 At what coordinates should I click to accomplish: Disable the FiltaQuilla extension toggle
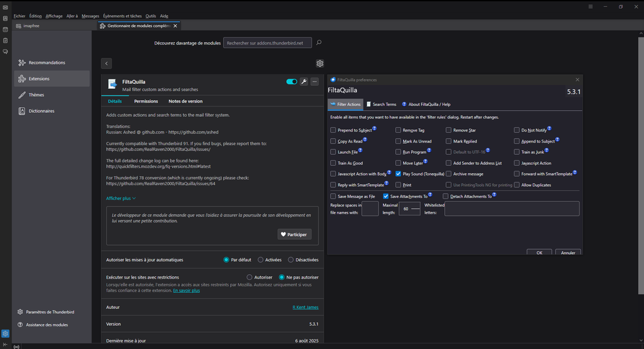[x=291, y=82]
